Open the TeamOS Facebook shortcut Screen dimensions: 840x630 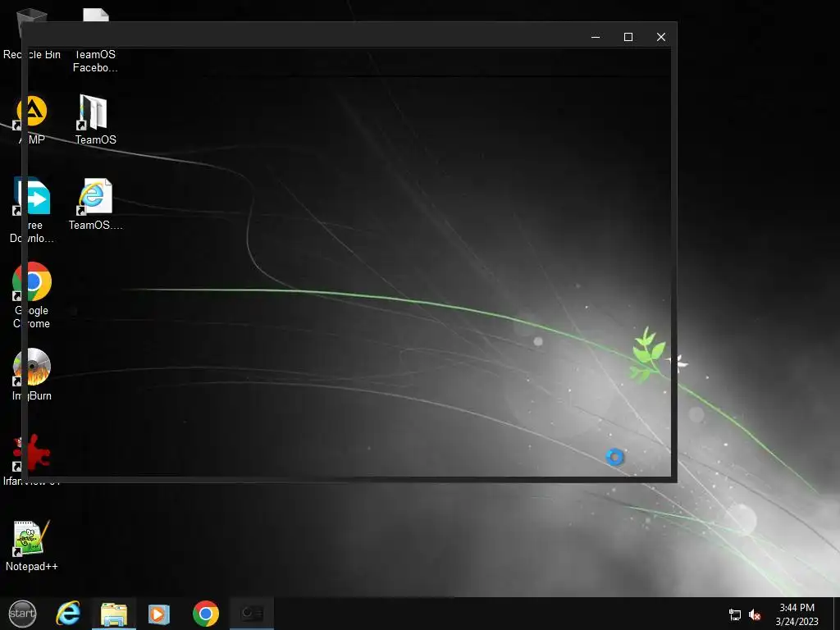[x=95, y=40]
